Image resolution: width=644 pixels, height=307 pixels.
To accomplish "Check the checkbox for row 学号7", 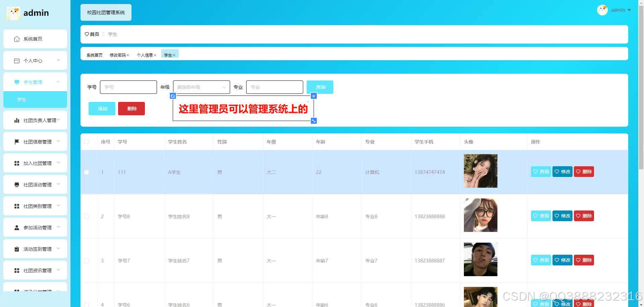I will (87, 261).
